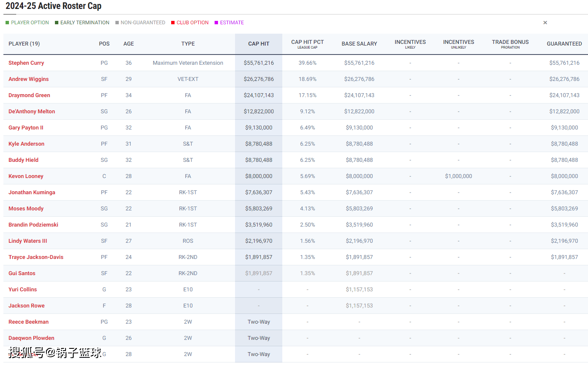Open Andrew Wiggins player link
588x365 pixels.
tap(29, 79)
